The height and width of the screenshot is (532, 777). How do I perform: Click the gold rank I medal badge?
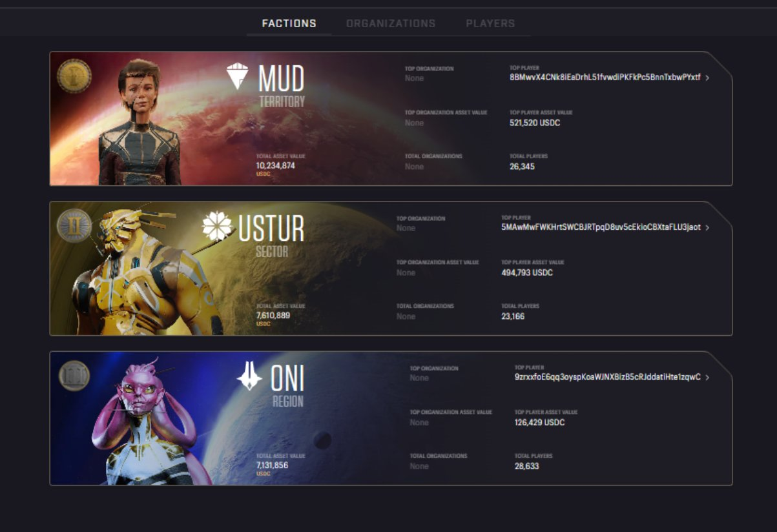74,76
